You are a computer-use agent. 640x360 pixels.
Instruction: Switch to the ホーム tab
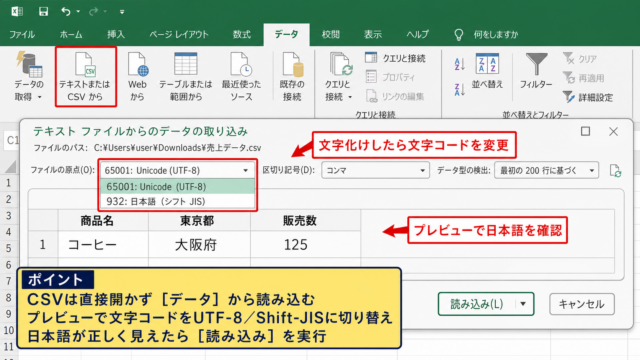tap(71, 35)
